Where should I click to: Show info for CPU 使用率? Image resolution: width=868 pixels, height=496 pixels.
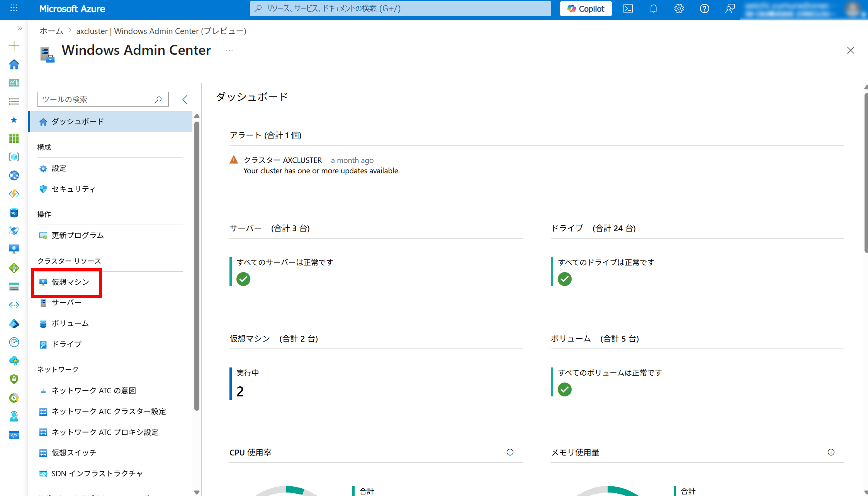tap(510, 452)
